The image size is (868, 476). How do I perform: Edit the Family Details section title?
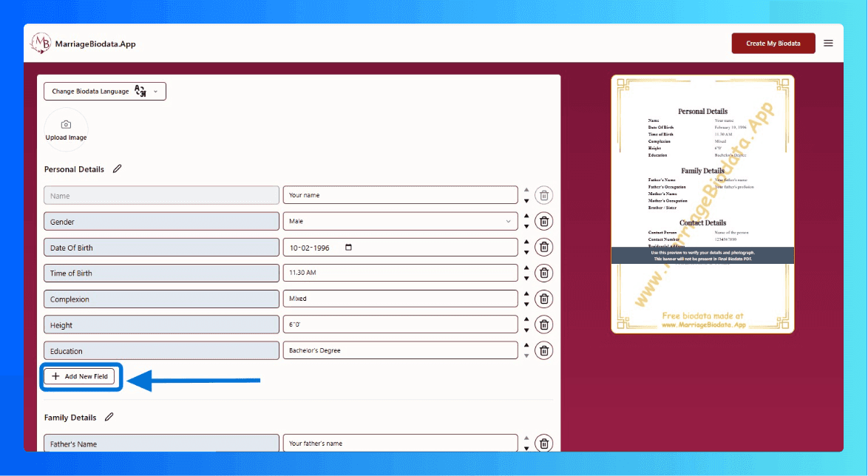tap(109, 417)
